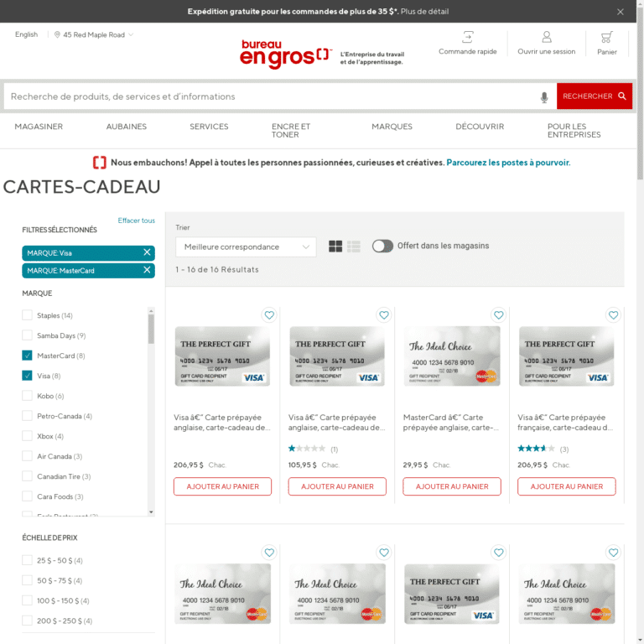Click the microphone voice search icon

[x=544, y=97]
